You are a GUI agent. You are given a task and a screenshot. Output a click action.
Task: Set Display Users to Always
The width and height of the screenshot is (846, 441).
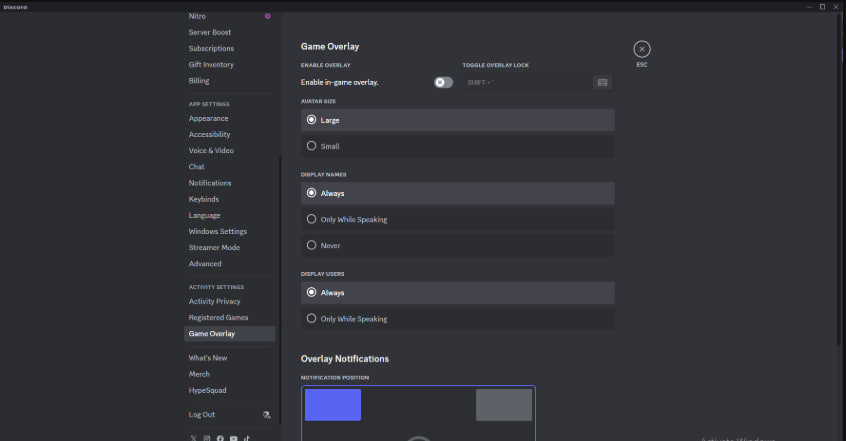(457, 293)
